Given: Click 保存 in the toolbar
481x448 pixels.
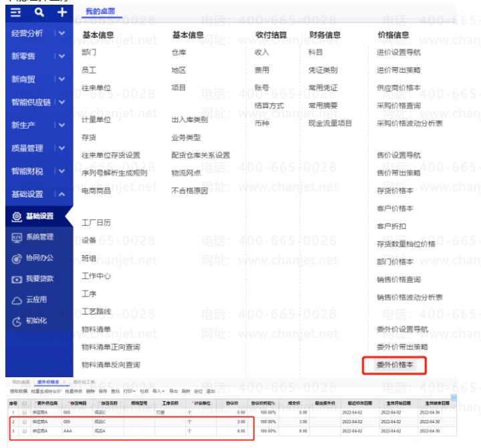Looking at the screenshot, I should tap(103, 391).
